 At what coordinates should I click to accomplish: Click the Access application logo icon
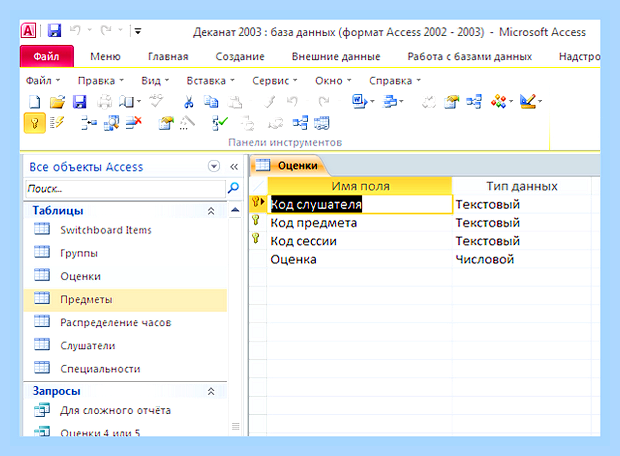tap(28, 30)
